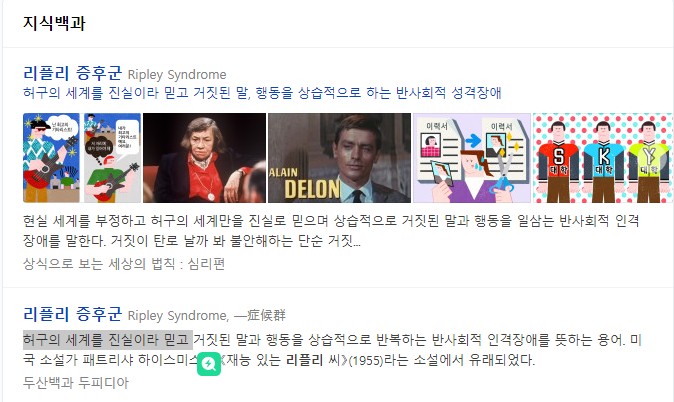Open second 리플리 증후군 encyclopedia title
Viewport: 674px width, 402px height.
[x=73, y=314]
